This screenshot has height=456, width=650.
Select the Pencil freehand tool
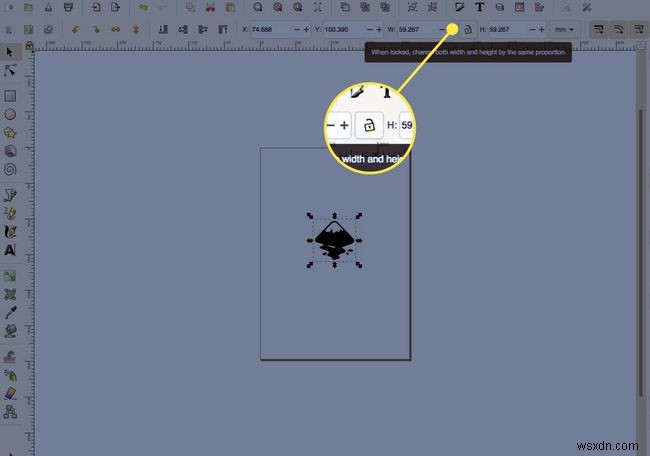coord(10,213)
